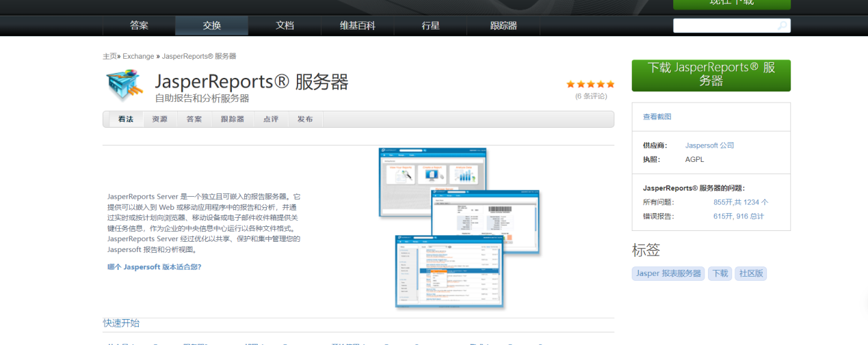This screenshot has height=345, width=868.
Task: Open the 855开,共 1234 个 issues link
Action: pyautogui.click(x=741, y=202)
